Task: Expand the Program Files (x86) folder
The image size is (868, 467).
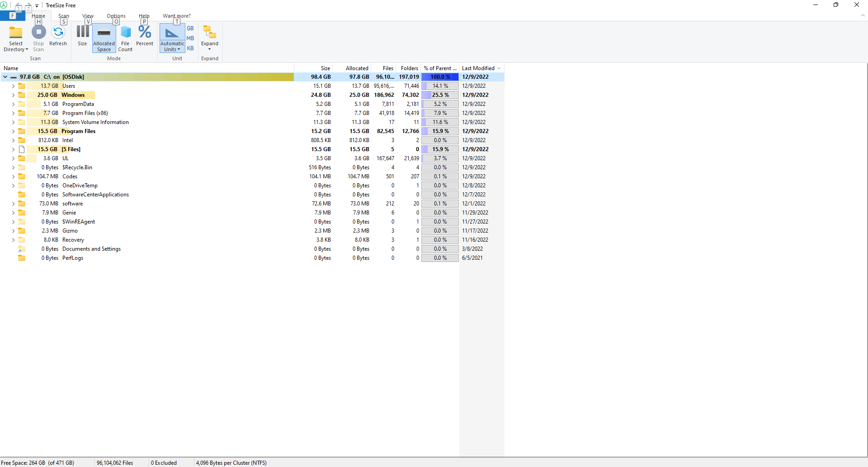Action: tap(13, 113)
